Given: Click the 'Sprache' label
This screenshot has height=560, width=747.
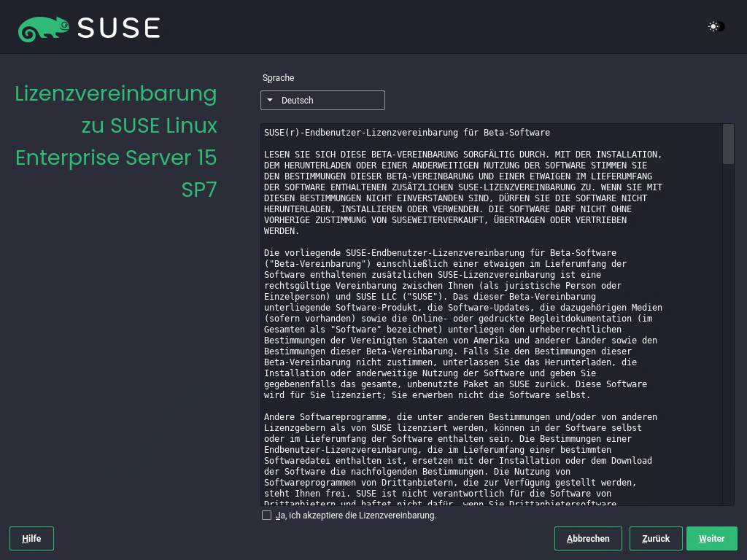Looking at the screenshot, I should point(278,77).
